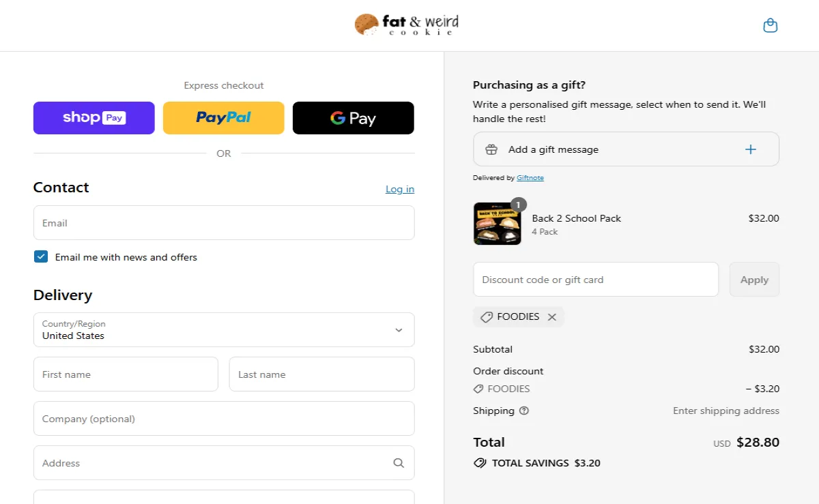Click the Email input field
The width and height of the screenshot is (819, 504).
(x=223, y=222)
